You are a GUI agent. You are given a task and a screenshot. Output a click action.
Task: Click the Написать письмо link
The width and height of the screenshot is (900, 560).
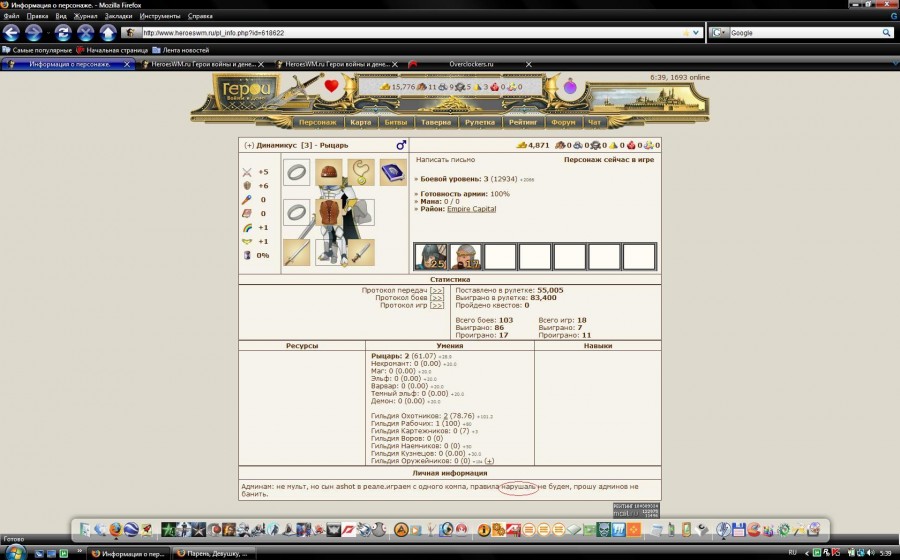tap(445, 159)
